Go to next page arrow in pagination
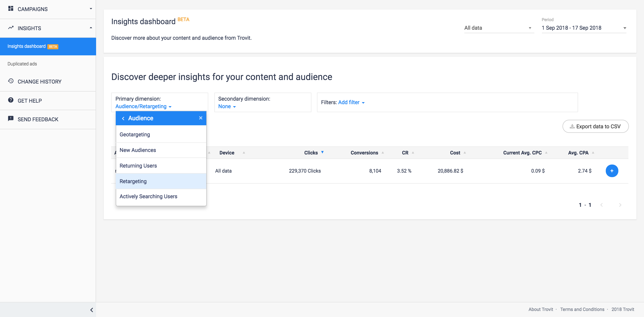The image size is (644, 317). click(620, 205)
